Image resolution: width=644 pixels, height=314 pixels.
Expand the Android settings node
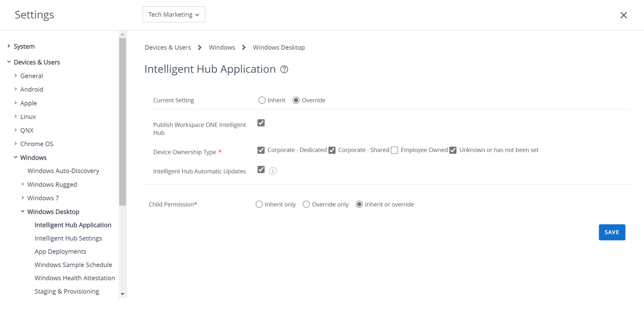coord(16,89)
